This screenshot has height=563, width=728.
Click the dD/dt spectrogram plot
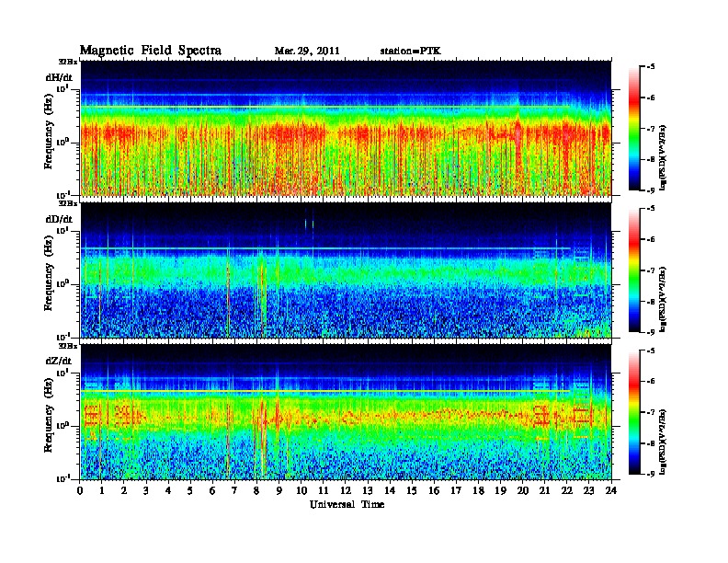tap(347, 270)
